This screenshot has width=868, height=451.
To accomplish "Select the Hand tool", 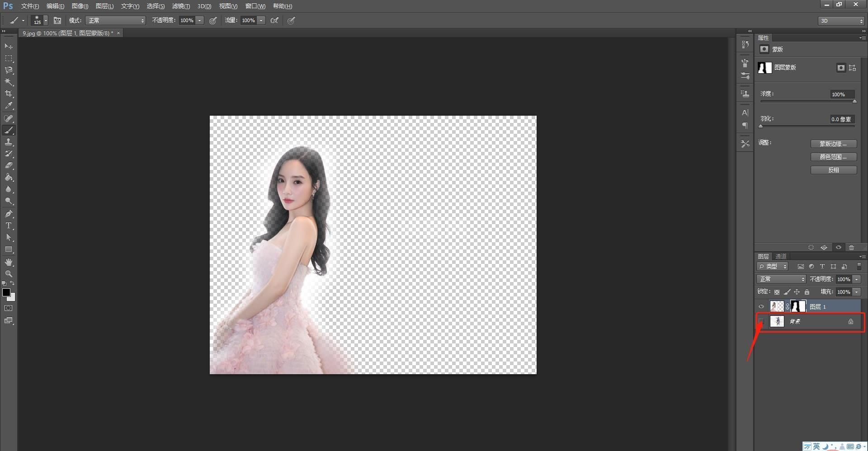I will [9, 262].
